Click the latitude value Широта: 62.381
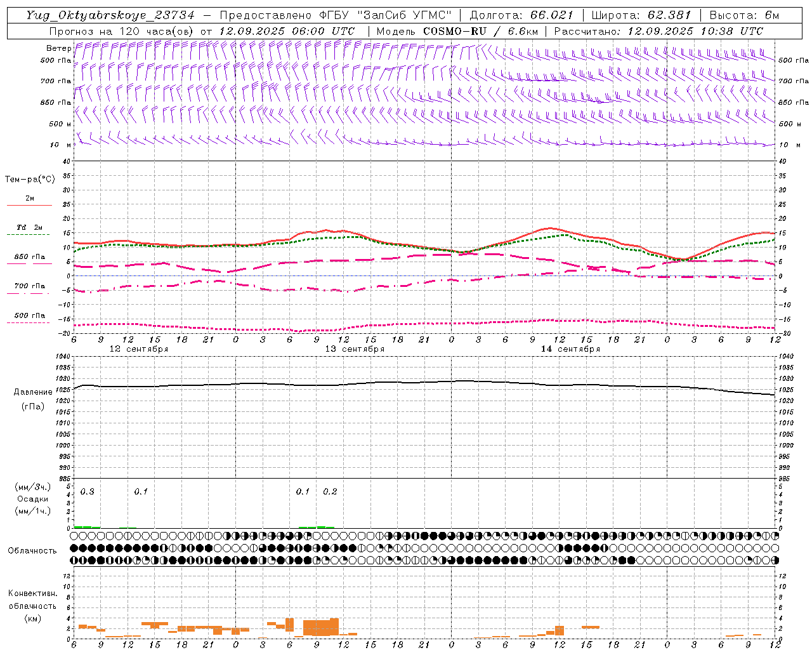The height and width of the screenshot is (650, 812). 641,15
